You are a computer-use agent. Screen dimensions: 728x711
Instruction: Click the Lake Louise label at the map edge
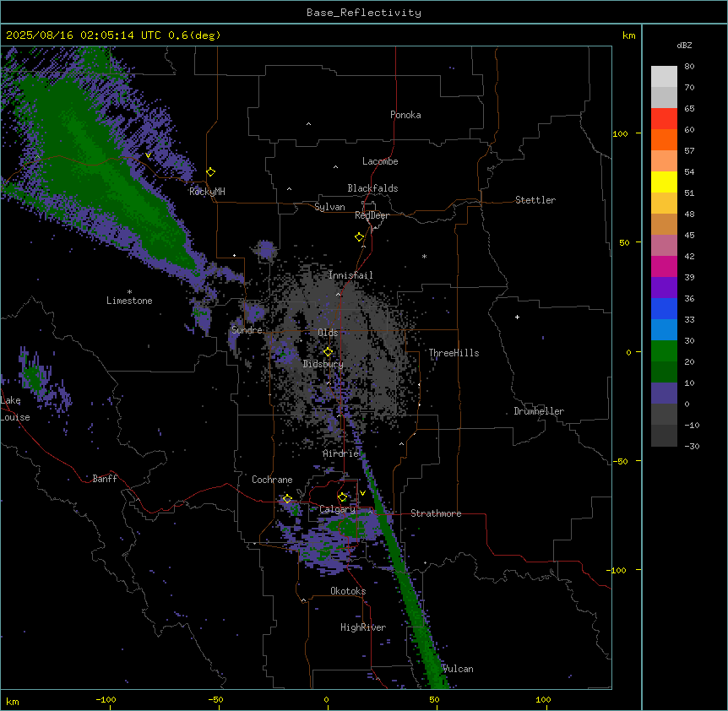[x=15, y=409]
